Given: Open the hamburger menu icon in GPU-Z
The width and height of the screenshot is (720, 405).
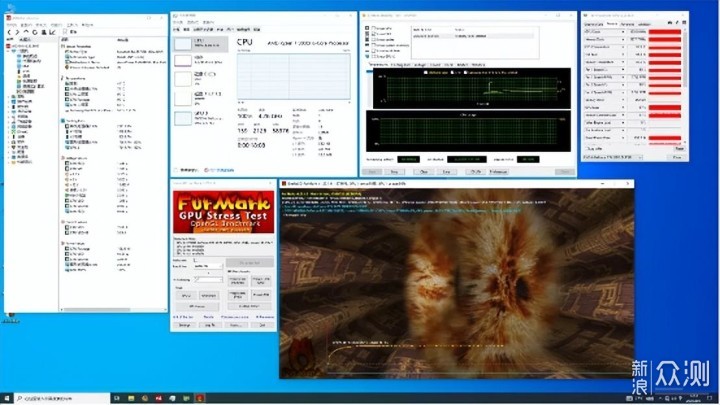Looking at the screenshot, I should pyautogui.click(x=684, y=22).
